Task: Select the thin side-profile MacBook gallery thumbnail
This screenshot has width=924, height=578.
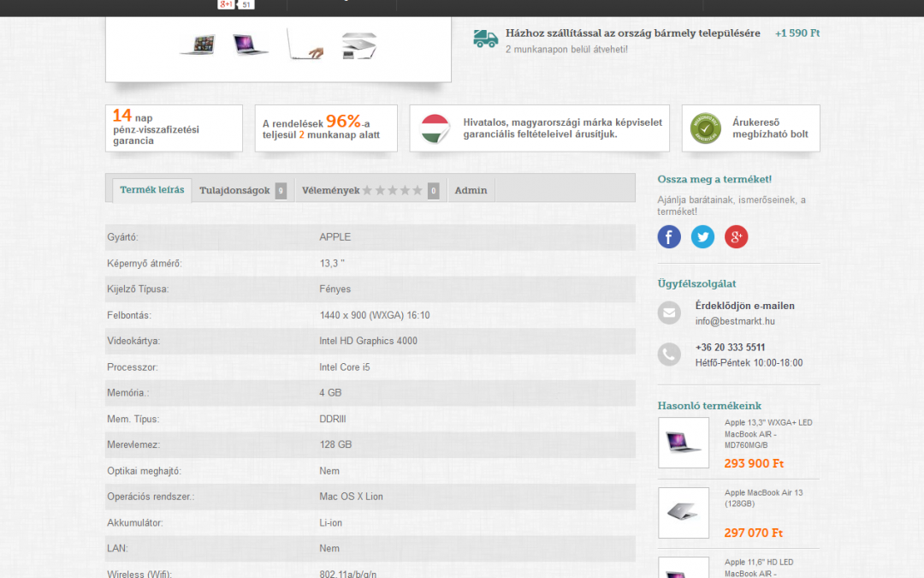Action: [x=305, y=44]
